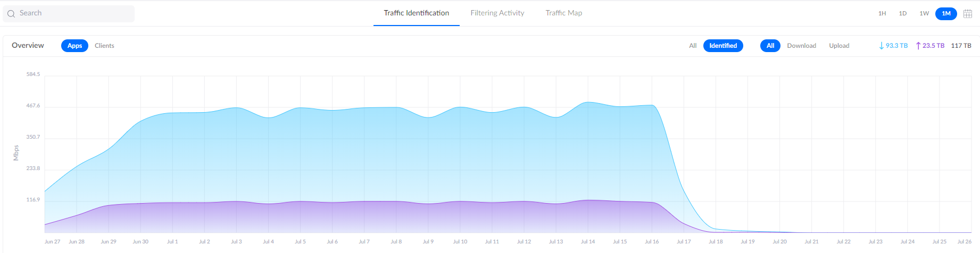
Task: Set time range to 1H
Action: point(882,14)
